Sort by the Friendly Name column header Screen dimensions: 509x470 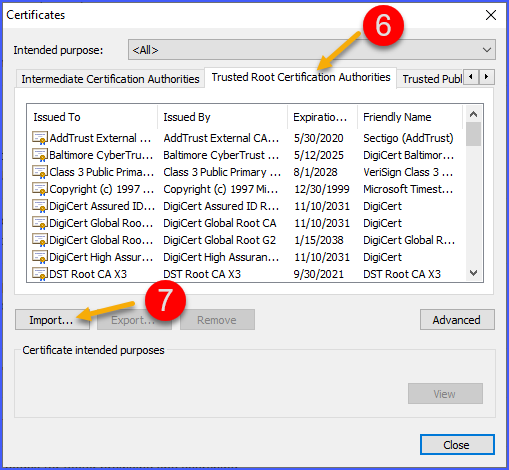pyautogui.click(x=410, y=117)
